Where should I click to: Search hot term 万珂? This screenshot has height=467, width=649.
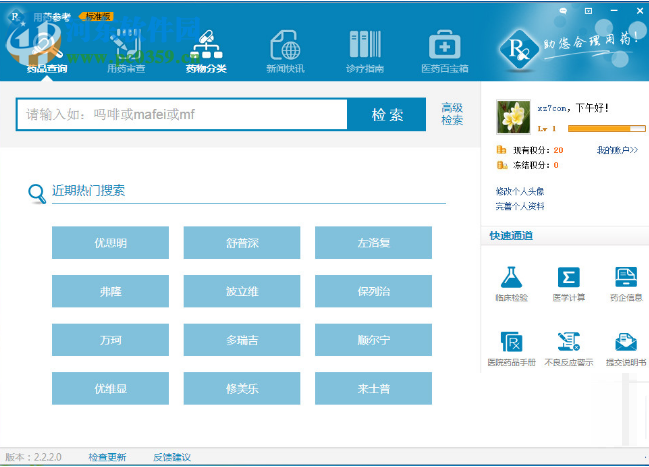coord(110,340)
